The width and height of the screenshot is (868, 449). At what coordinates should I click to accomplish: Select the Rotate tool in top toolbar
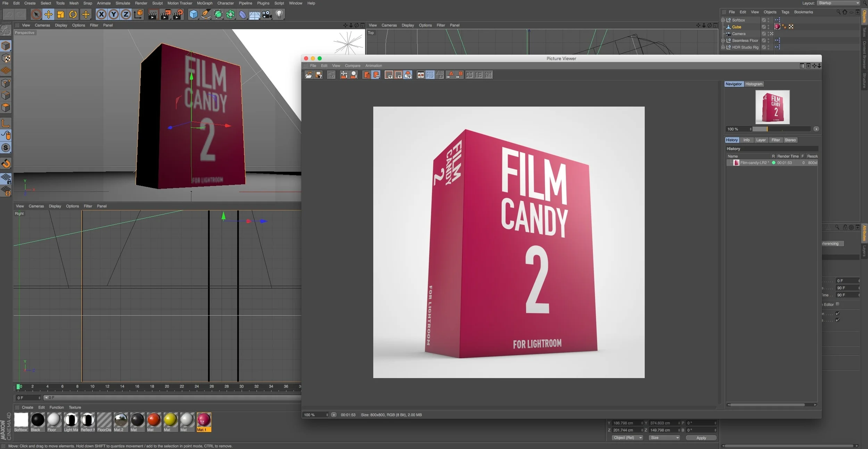click(73, 14)
